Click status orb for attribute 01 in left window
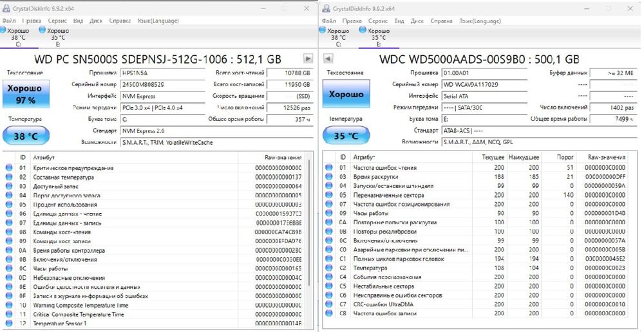The height and width of the screenshot is (332, 644). tap(9, 168)
